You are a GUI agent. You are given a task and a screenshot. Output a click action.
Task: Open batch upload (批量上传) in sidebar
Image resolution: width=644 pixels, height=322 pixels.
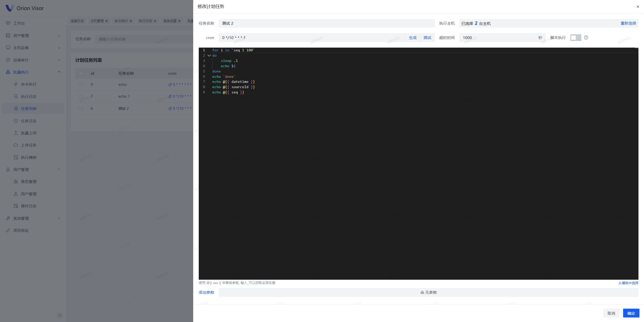(x=28, y=133)
